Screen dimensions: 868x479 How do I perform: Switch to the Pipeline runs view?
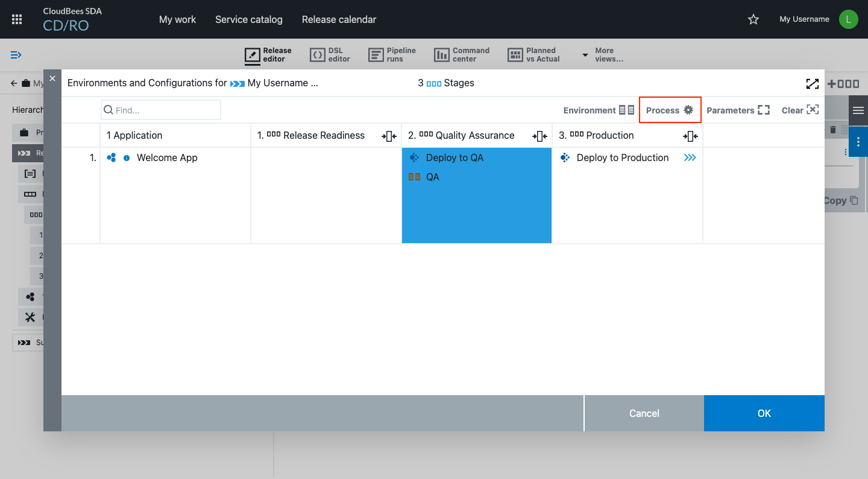[x=392, y=55]
